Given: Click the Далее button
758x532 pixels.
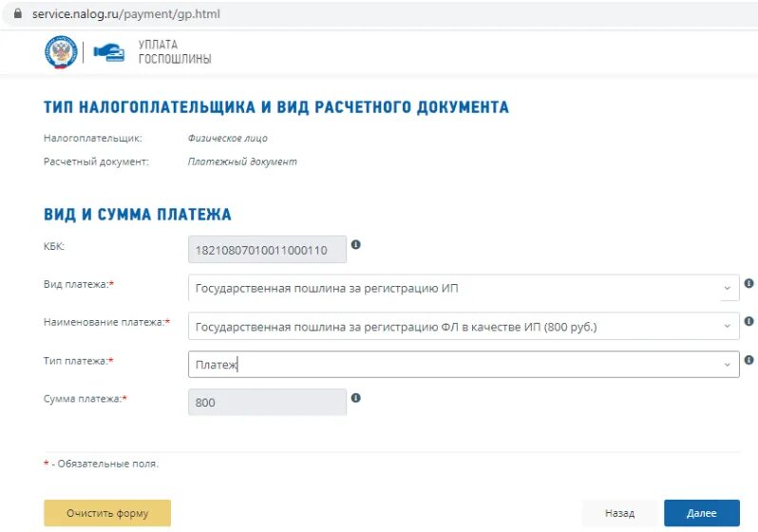Looking at the screenshot, I should (702, 513).
